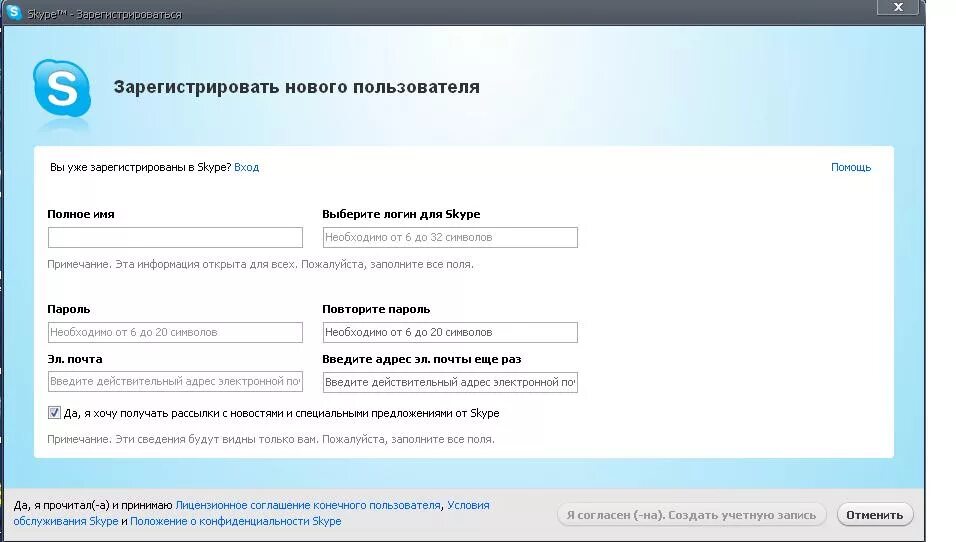Click the heading Зарегистрировать нового пользователя
Viewport: 956px width, 542px height.
coord(296,87)
